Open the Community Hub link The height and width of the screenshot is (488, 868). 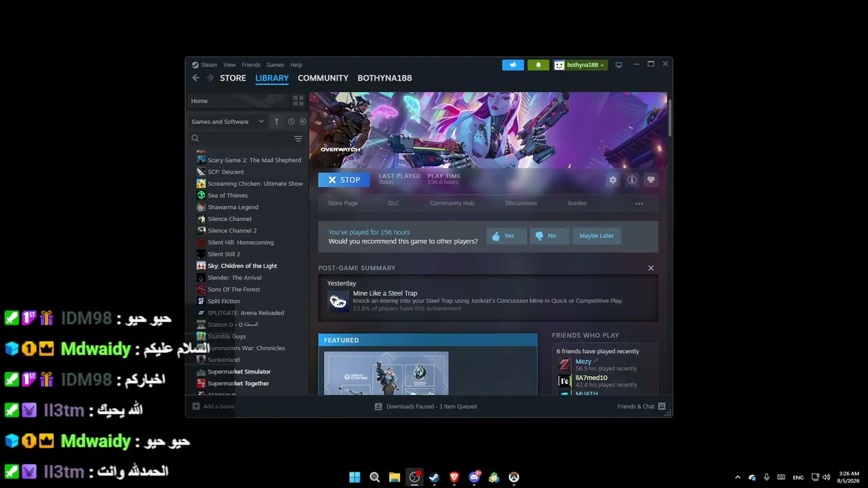coord(452,203)
